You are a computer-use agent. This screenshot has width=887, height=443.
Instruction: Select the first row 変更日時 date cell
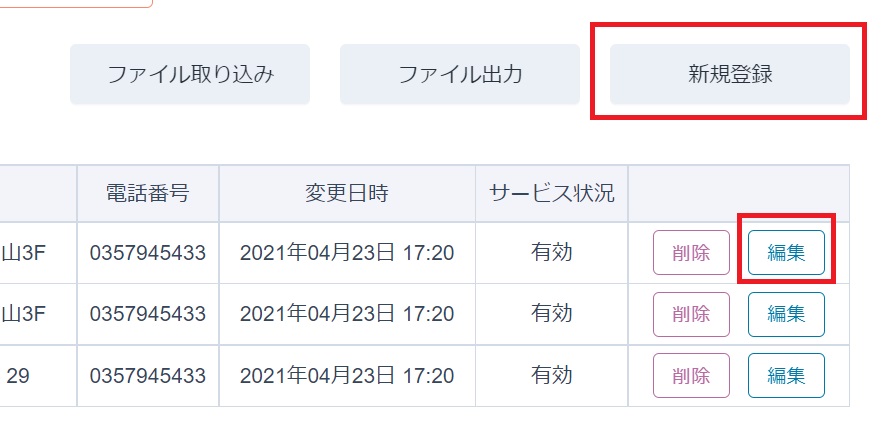coord(347,253)
